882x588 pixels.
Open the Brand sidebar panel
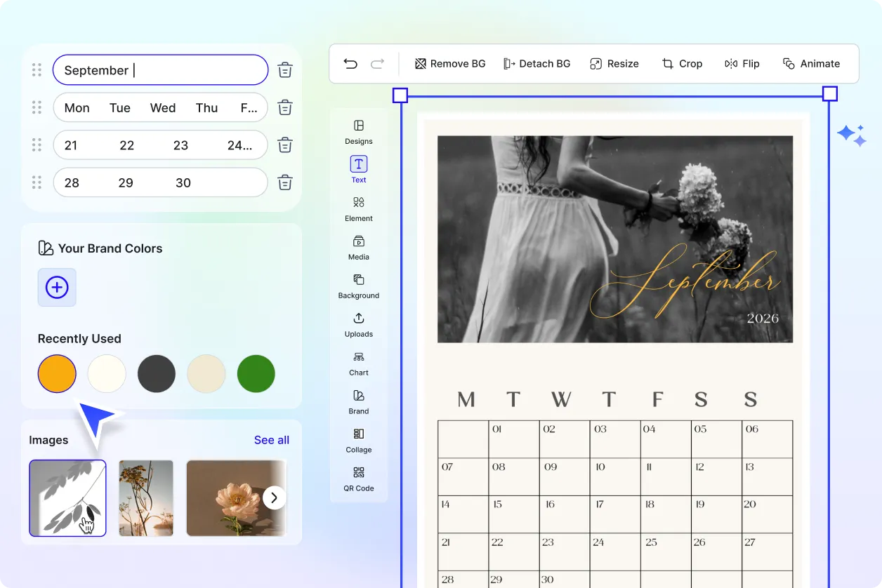(x=359, y=401)
